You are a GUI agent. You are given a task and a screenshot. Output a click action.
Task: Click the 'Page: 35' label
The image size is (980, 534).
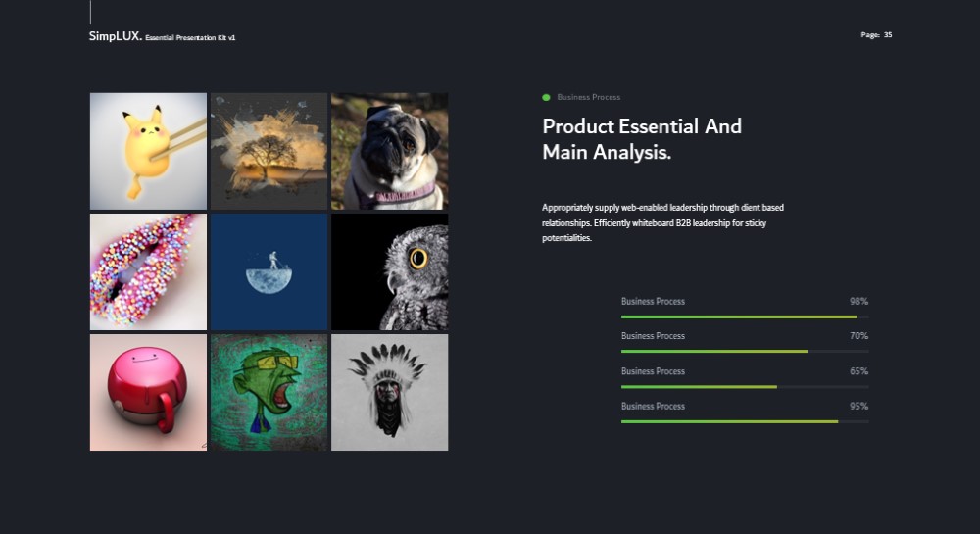tap(876, 35)
